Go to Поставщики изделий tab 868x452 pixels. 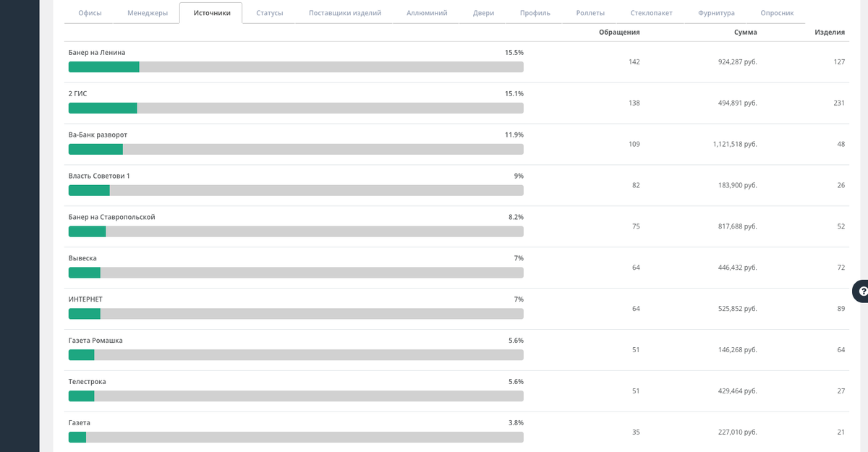coord(345,13)
